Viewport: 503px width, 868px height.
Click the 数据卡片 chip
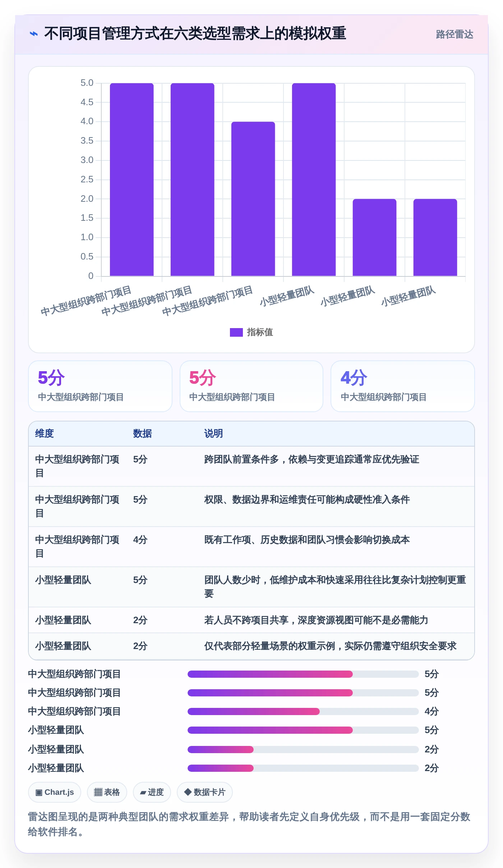tap(204, 792)
